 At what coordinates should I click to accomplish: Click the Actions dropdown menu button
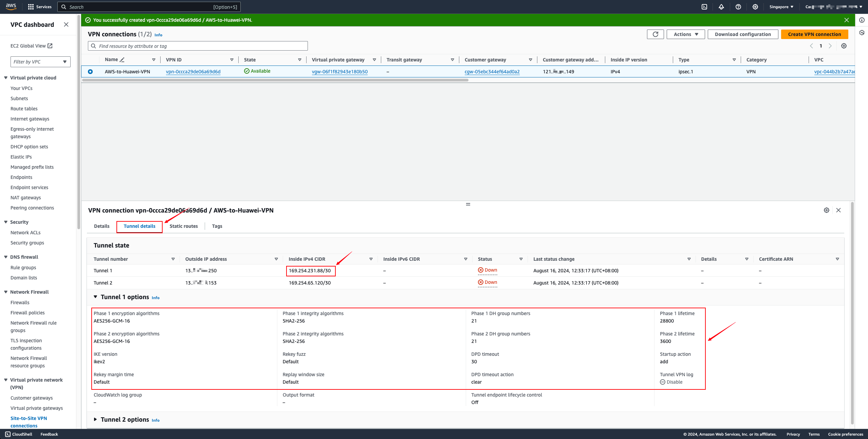tap(686, 34)
